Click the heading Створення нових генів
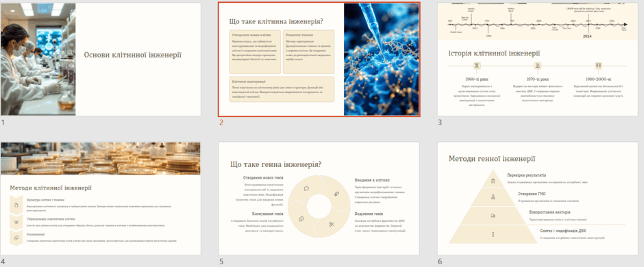 click(x=263, y=178)
